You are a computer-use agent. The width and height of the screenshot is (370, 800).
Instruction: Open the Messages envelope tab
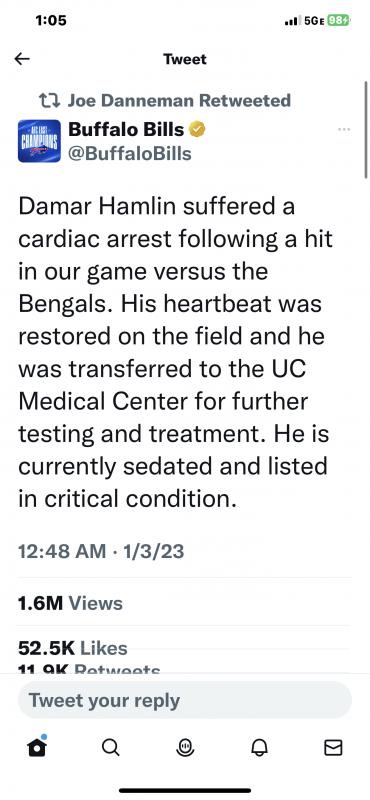(x=333, y=747)
